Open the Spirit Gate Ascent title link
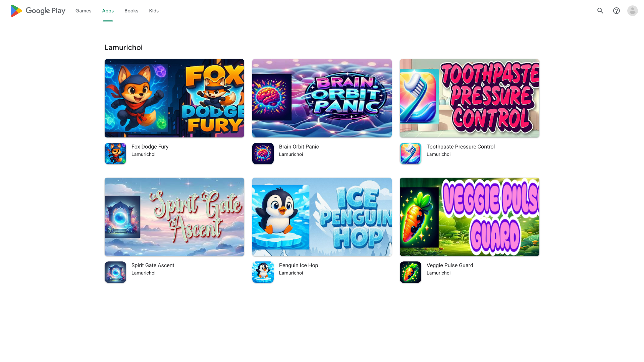The height and width of the screenshot is (362, 644). 153,265
